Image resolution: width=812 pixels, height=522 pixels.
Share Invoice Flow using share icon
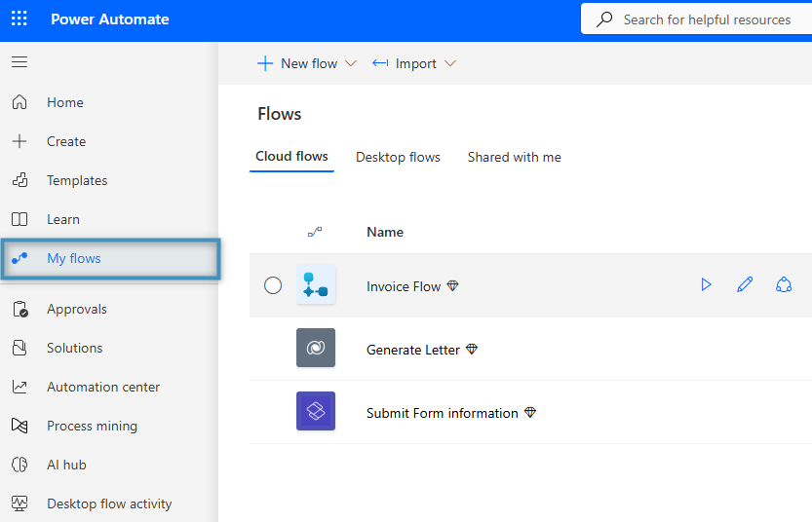click(x=784, y=285)
